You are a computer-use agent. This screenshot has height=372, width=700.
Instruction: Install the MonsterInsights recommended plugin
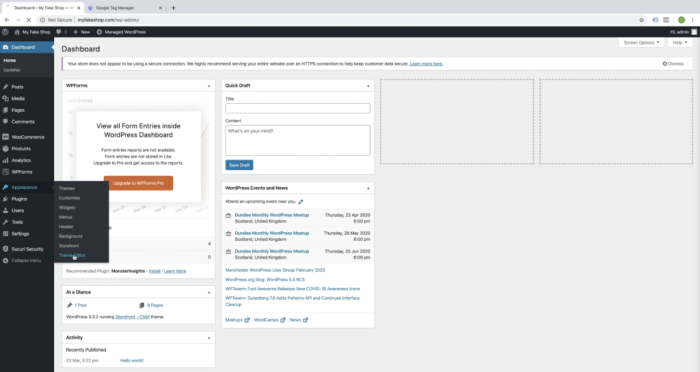point(154,271)
